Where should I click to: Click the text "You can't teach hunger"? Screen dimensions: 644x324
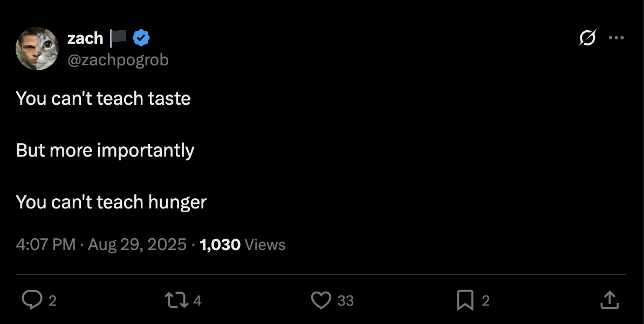coord(111,202)
